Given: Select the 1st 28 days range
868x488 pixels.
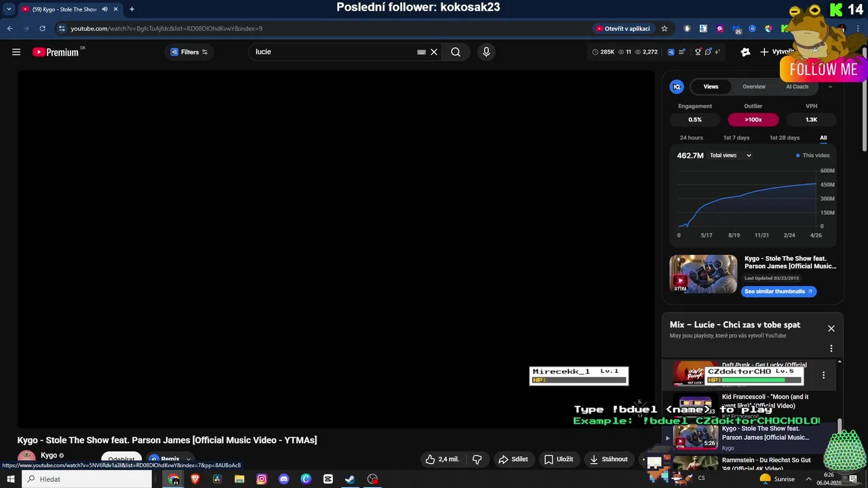Looking at the screenshot, I should click(784, 138).
